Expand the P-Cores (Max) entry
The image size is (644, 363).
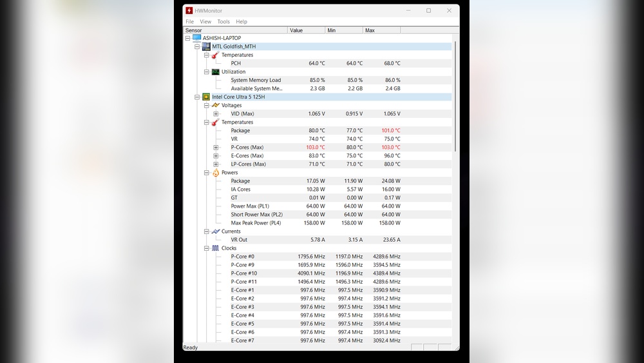point(216,148)
